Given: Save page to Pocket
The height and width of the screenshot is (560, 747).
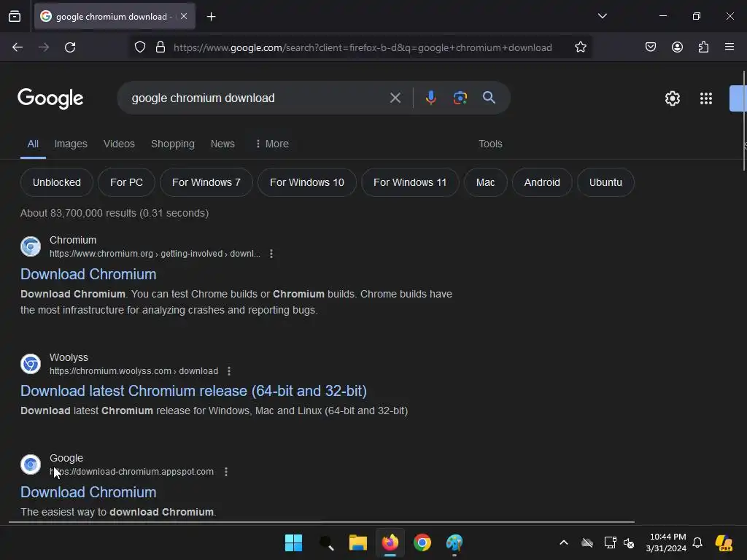Looking at the screenshot, I should click(650, 47).
